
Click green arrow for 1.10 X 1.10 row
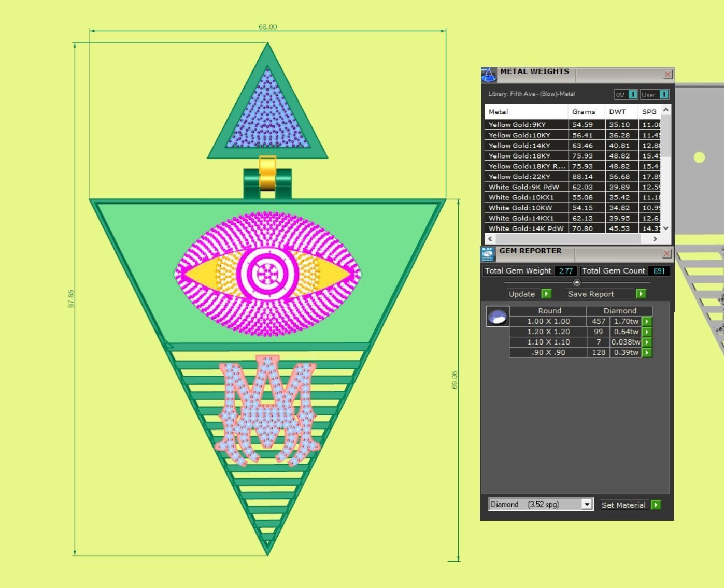coord(647,342)
